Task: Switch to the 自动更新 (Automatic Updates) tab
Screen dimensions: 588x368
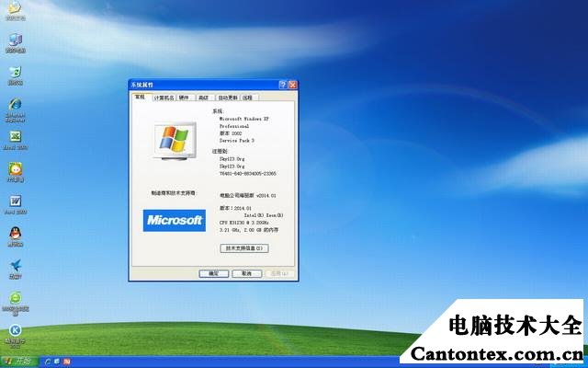Action: (x=228, y=98)
